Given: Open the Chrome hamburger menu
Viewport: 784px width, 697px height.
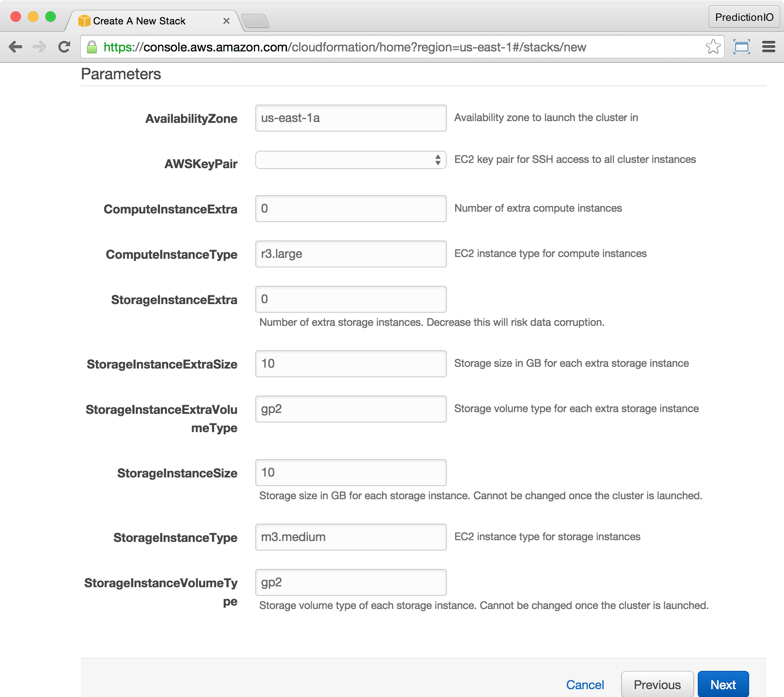Looking at the screenshot, I should (768, 47).
